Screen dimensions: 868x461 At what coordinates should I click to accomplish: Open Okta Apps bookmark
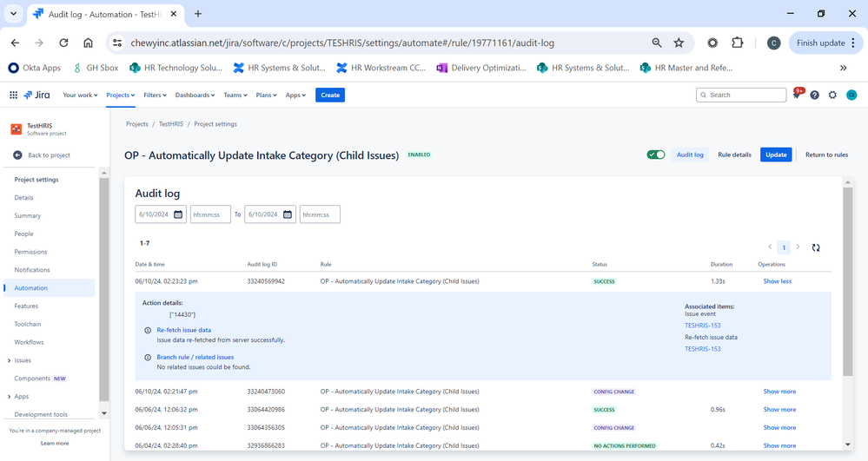[x=35, y=68]
